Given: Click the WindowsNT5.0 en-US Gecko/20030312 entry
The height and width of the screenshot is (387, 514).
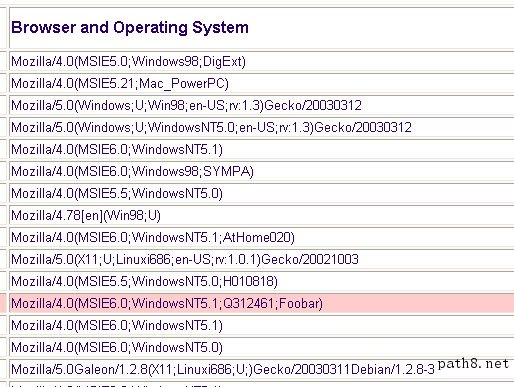Looking at the screenshot, I should pyautogui.click(x=262, y=127).
